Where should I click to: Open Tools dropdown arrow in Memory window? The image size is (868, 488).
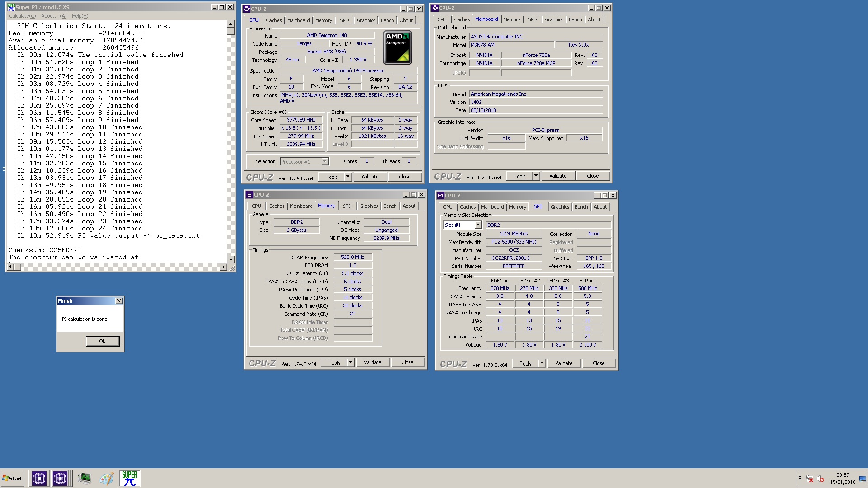click(351, 362)
